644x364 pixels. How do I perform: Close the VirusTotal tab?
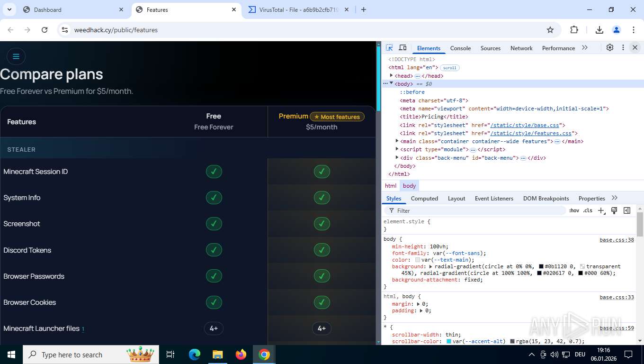pos(347,9)
